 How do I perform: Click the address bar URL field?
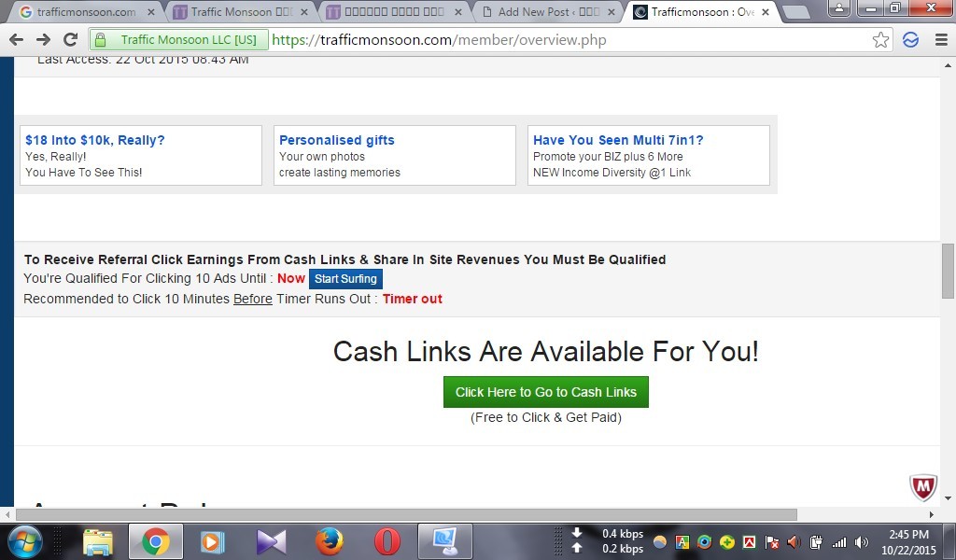tap(560, 40)
